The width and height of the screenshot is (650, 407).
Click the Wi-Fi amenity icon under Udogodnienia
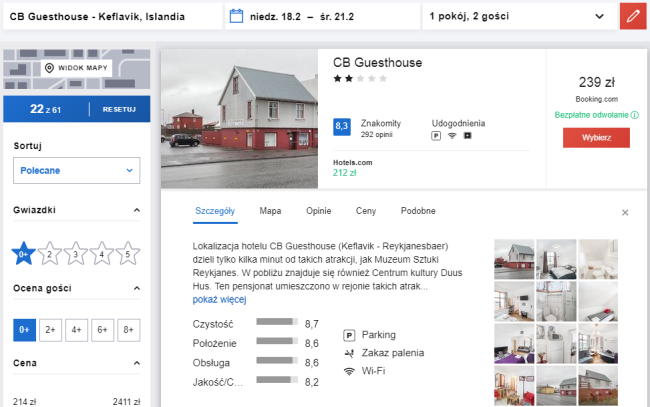452,136
